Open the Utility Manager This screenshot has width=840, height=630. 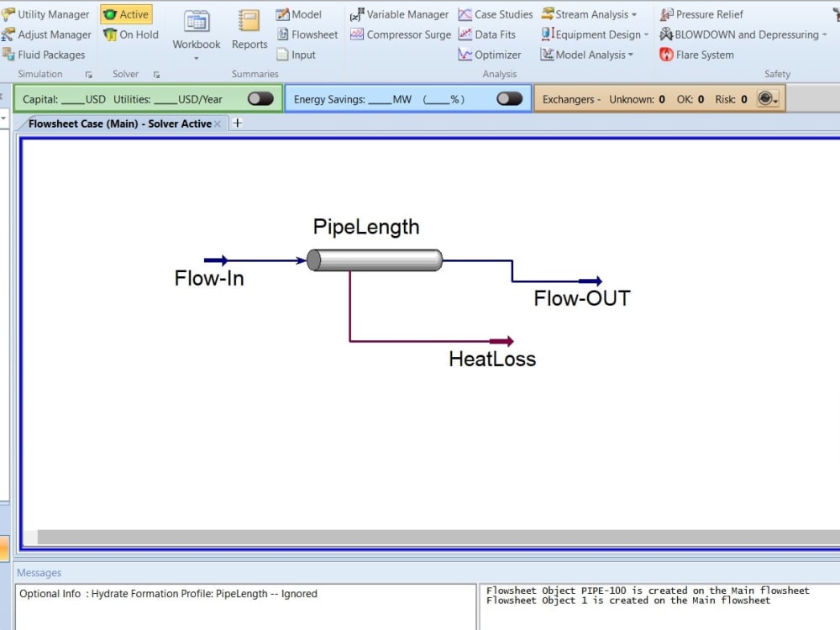pos(46,14)
